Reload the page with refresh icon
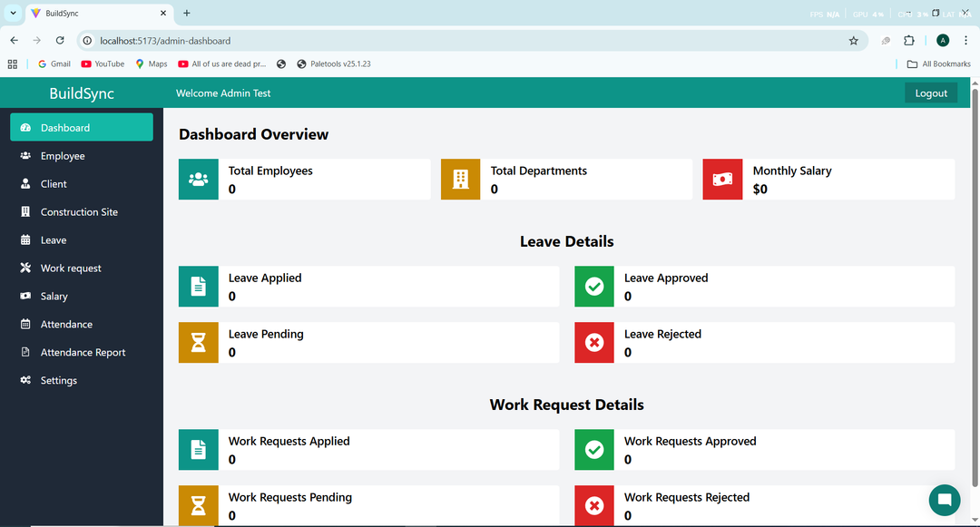This screenshot has height=527, width=980. [x=60, y=41]
